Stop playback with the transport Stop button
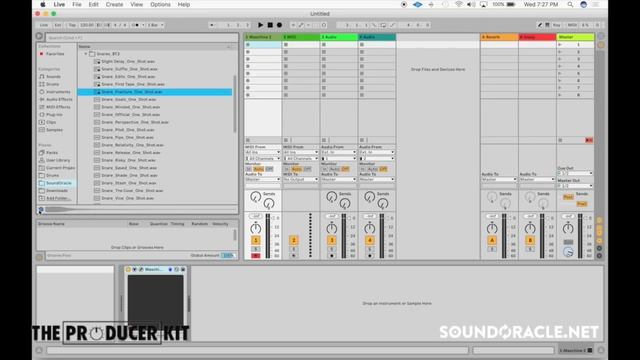Image resolution: width=640 pixels, height=360 pixels. (270, 25)
